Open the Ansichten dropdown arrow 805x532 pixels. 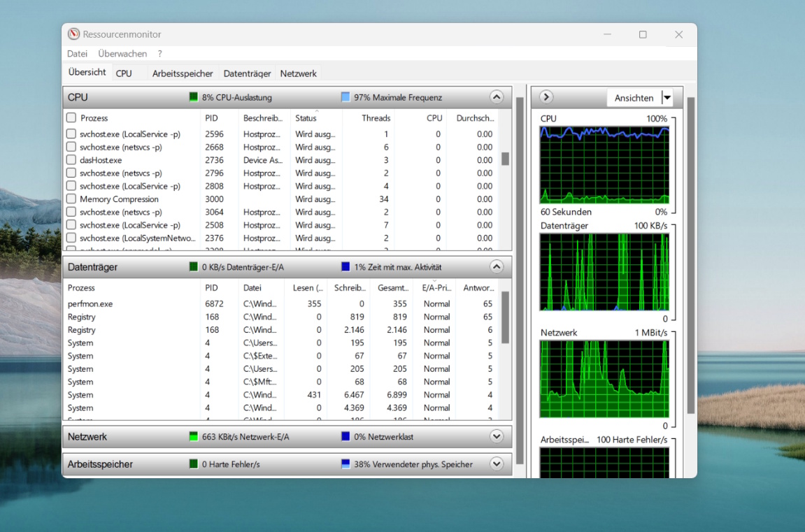(x=667, y=98)
